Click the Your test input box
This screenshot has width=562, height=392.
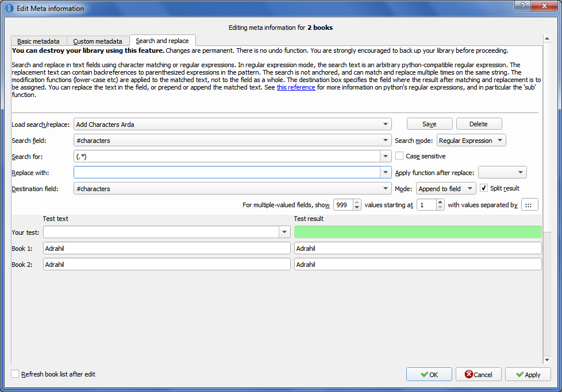coord(161,232)
